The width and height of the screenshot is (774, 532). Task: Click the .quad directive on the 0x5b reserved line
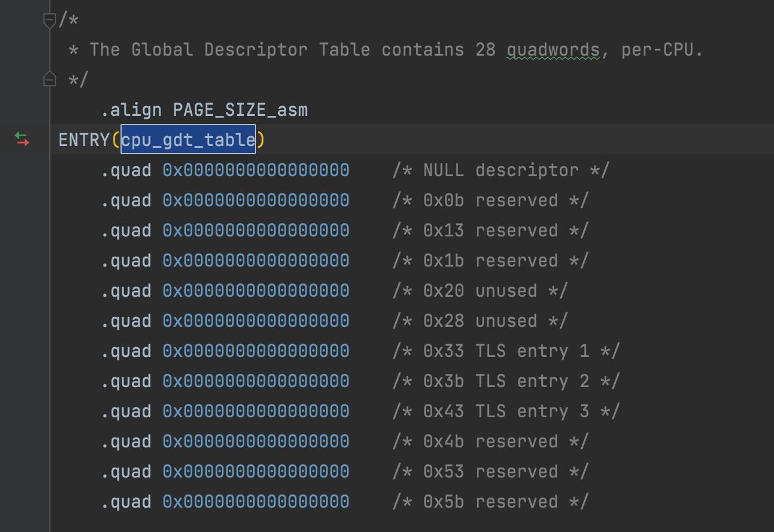pyautogui.click(x=126, y=502)
